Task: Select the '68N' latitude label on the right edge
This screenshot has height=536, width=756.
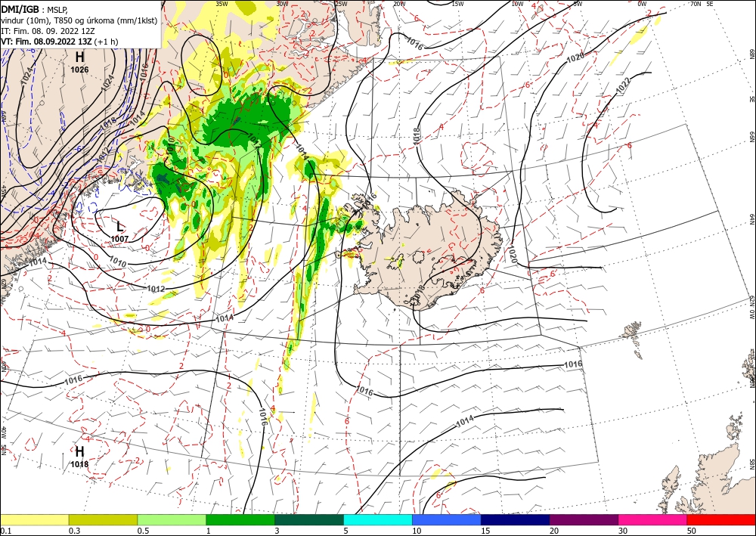Action: click(x=751, y=54)
